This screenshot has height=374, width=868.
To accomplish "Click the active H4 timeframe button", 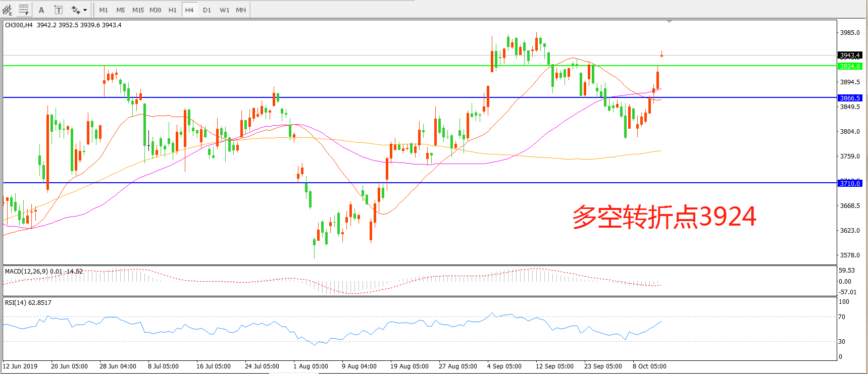I will tap(189, 10).
